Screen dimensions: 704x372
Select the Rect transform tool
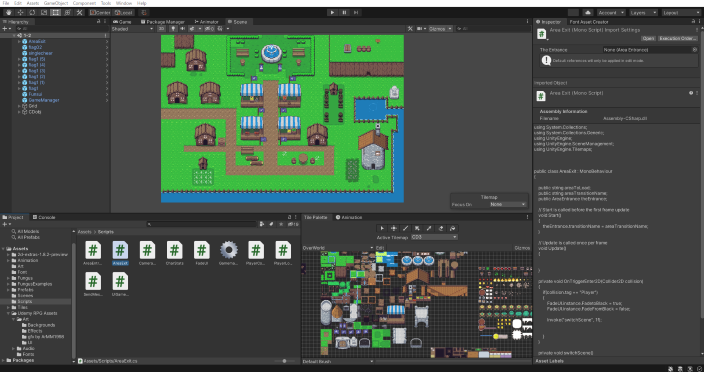point(56,13)
